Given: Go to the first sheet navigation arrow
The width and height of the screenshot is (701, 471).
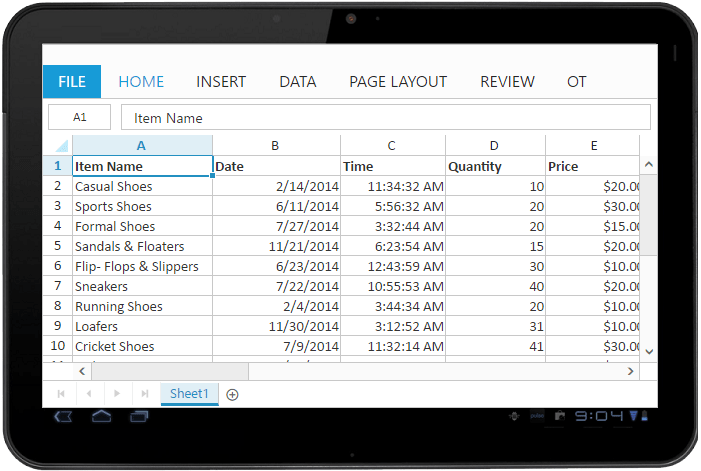Looking at the screenshot, I should pos(62,394).
